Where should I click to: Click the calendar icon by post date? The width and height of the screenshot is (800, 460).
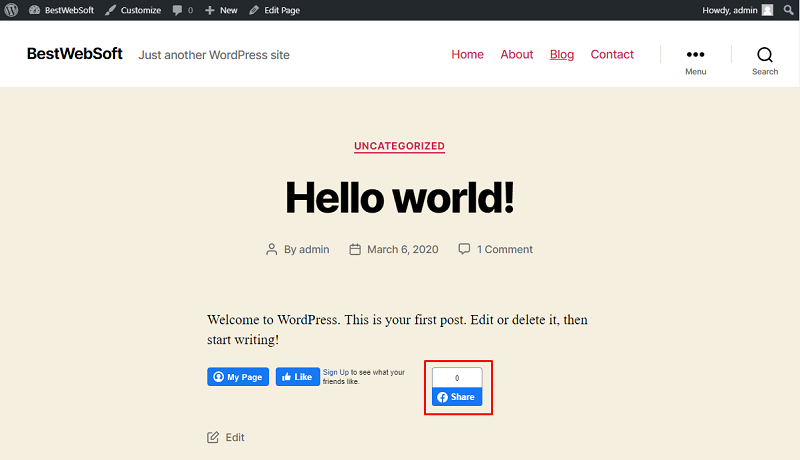pyautogui.click(x=355, y=249)
